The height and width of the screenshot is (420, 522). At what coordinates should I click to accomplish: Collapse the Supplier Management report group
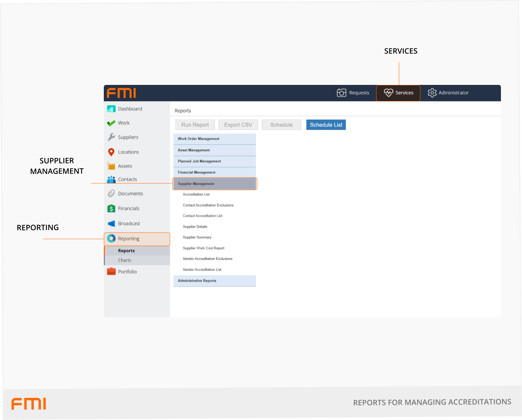[x=214, y=184]
